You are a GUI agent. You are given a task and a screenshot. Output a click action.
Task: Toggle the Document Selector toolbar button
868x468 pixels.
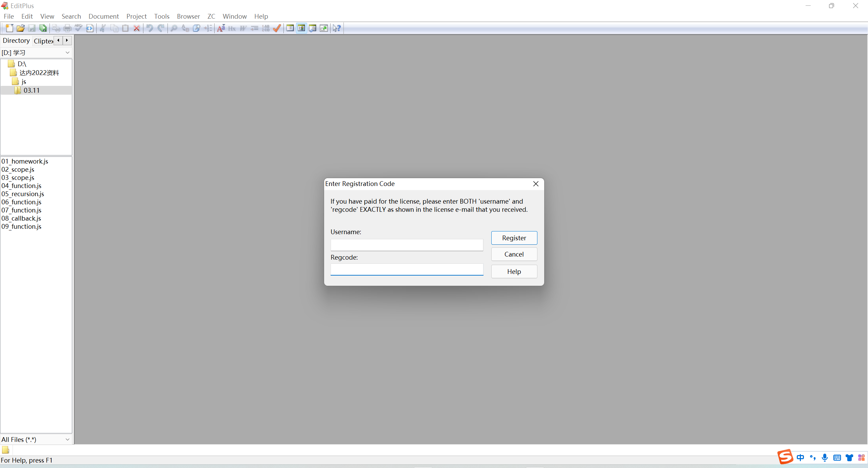[290, 28]
